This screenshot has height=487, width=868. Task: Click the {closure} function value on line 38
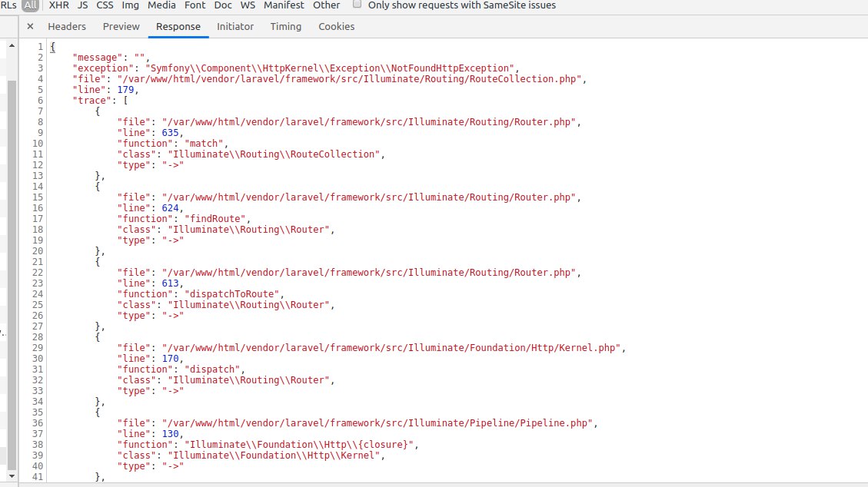(x=299, y=445)
